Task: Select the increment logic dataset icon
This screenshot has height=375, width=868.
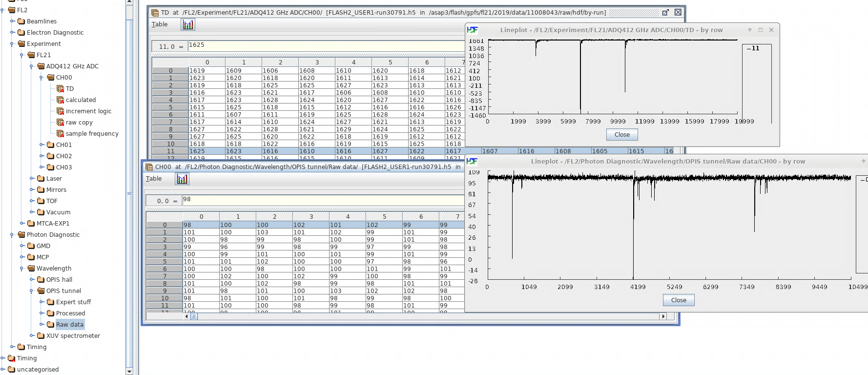Action: pos(60,111)
